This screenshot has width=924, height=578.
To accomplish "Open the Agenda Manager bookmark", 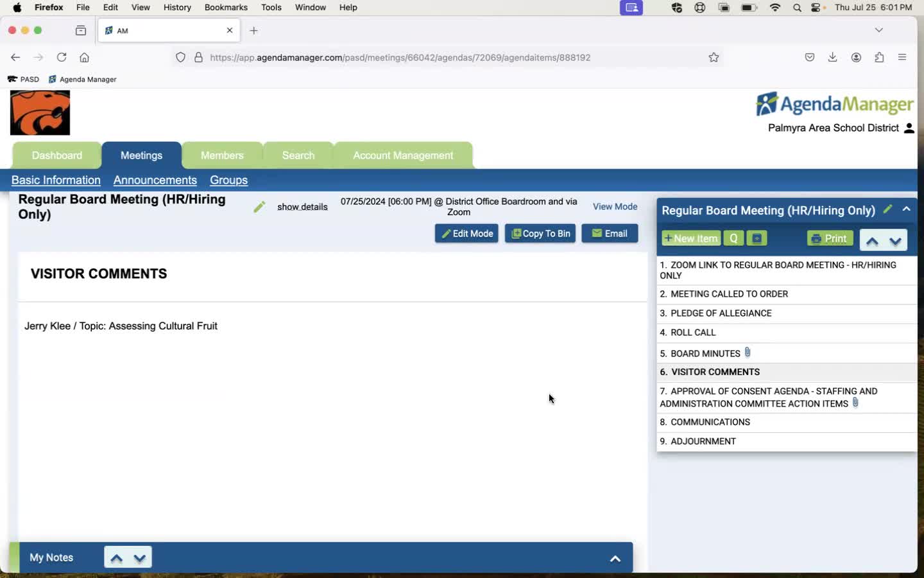I will pos(83,80).
